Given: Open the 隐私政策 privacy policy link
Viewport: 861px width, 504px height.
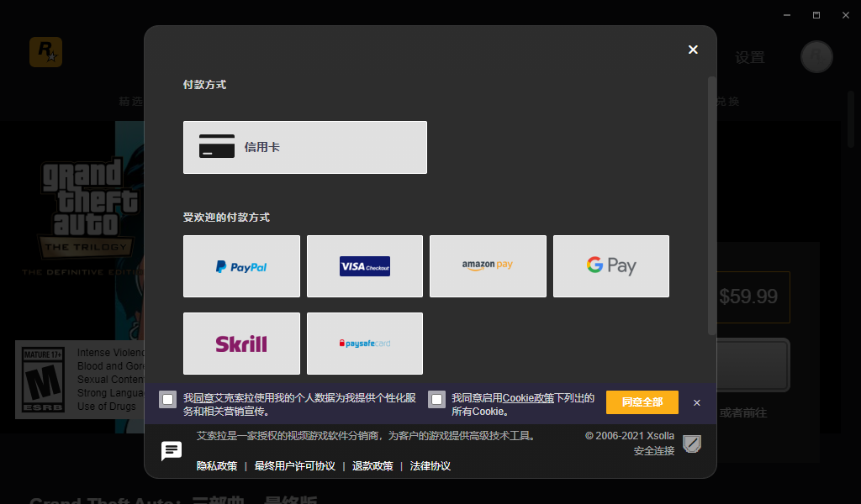Looking at the screenshot, I should pos(217,466).
